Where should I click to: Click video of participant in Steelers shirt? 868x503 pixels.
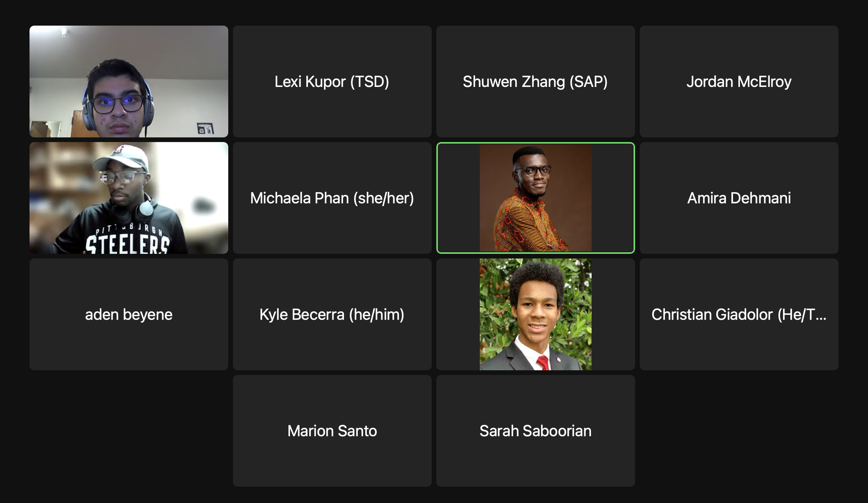tap(129, 198)
